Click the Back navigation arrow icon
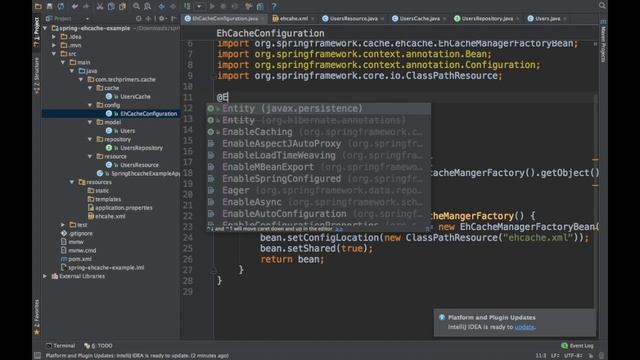Screen dimensions: 640x360 [x=162, y=6]
